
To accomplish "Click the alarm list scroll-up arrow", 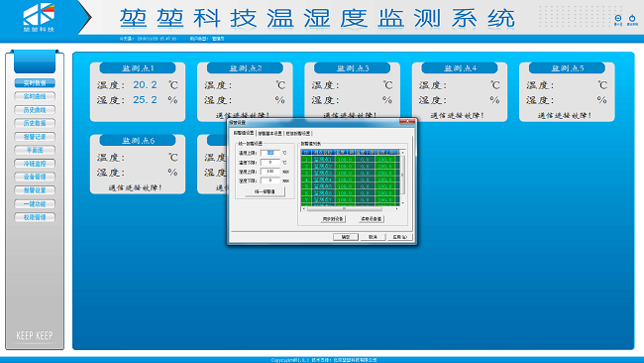I will [402, 153].
